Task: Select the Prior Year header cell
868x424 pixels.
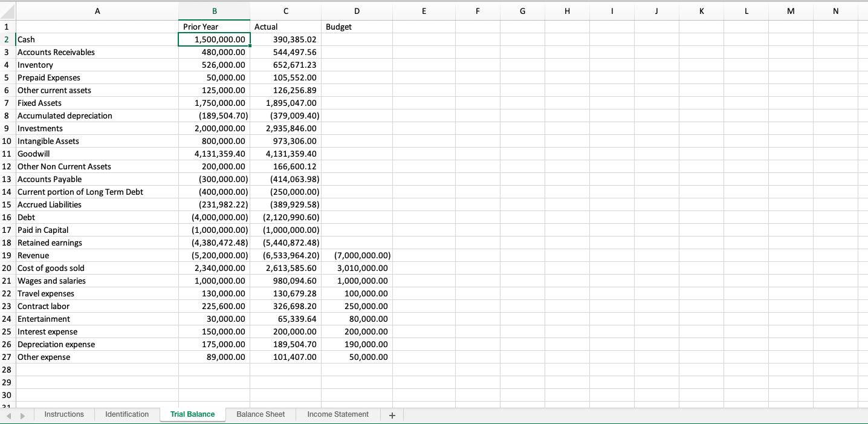Action: [x=214, y=27]
